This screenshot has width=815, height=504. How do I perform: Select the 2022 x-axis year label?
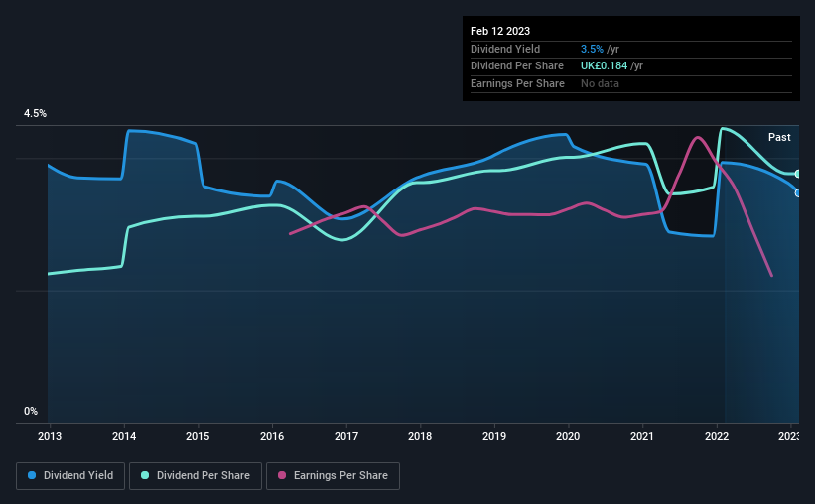[x=717, y=436]
